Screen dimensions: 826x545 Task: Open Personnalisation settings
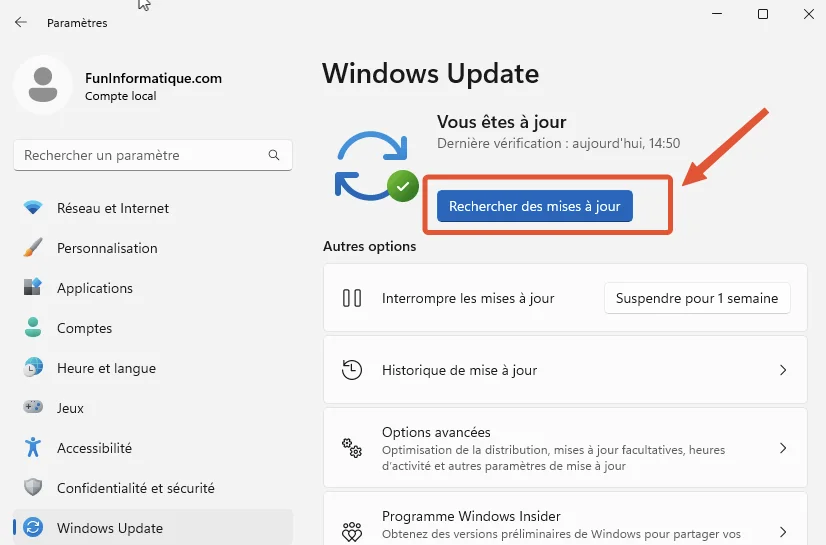tap(153, 248)
